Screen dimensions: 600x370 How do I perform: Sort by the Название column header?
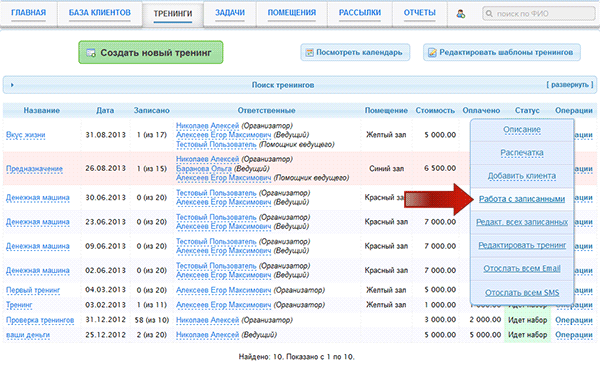(x=42, y=111)
